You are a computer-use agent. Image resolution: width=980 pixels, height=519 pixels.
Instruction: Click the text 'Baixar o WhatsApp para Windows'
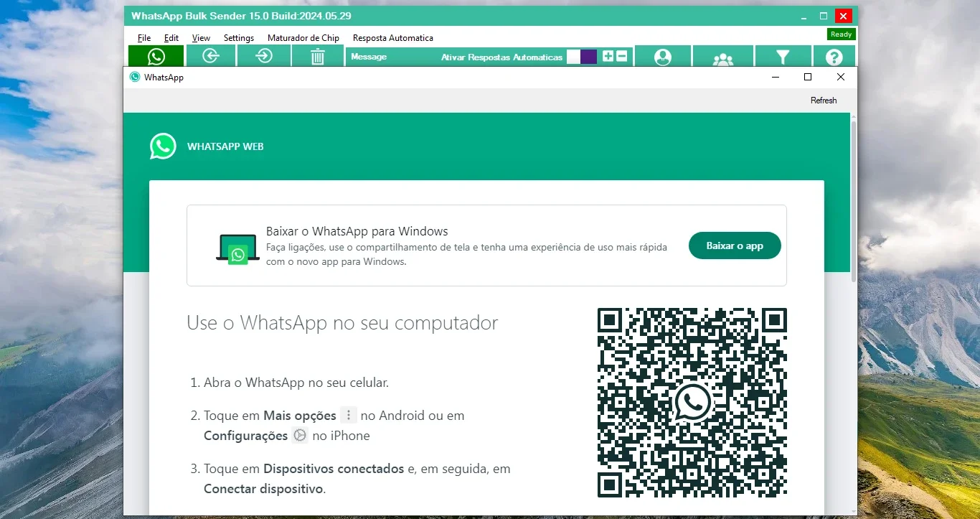pos(357,231)
